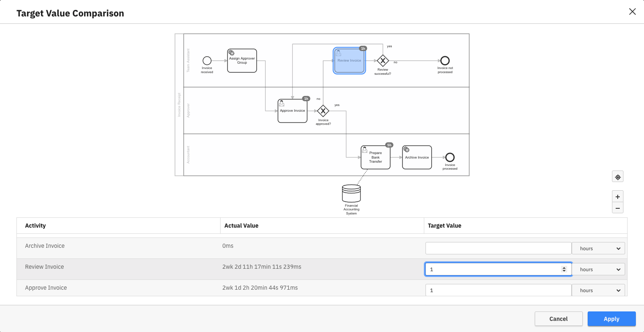Click the Financial Accounting System database icon

(351, 194)
